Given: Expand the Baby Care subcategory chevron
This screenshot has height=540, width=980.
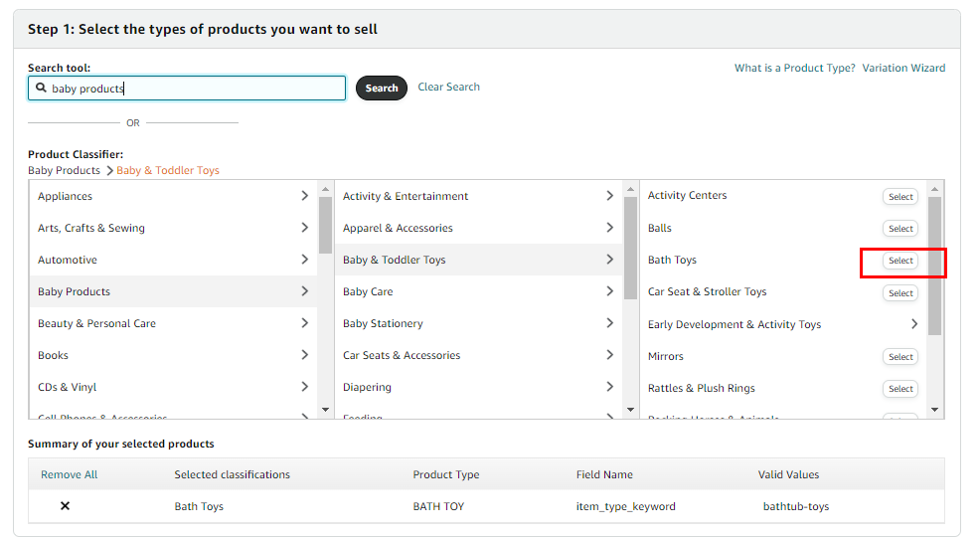Looking at the screenshot, I should point(609,291).
